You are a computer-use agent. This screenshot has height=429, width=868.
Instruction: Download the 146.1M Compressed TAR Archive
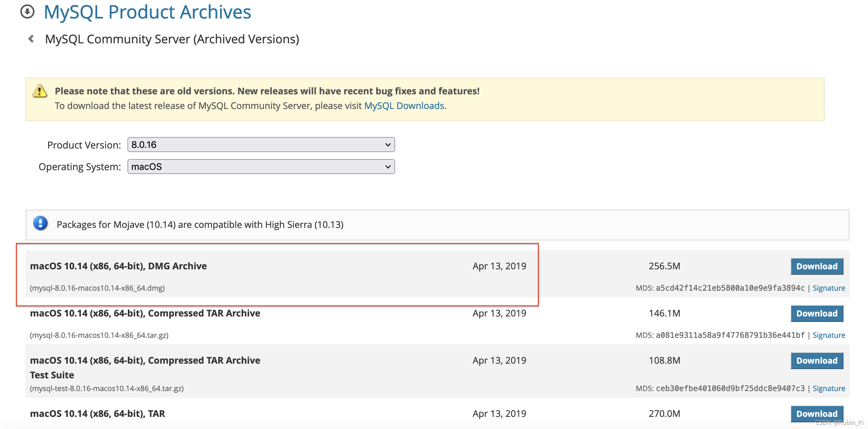pyautogui.click(x=816, y=313)
